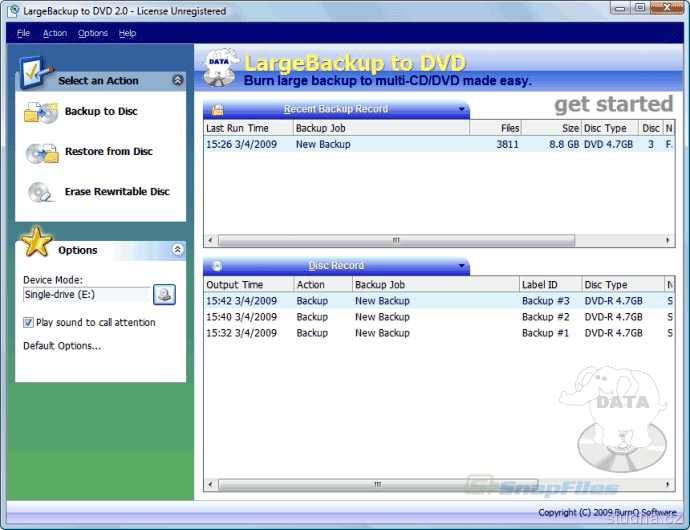Screen dimensions: 690x530
Task: Click the Restore from Disc icon
Action: [41, 153]
